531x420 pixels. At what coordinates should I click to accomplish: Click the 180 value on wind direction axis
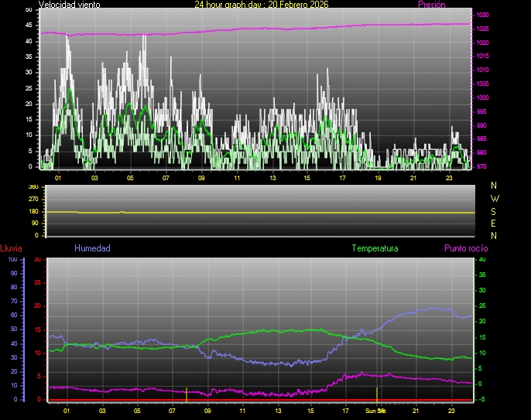coord(33,211)
